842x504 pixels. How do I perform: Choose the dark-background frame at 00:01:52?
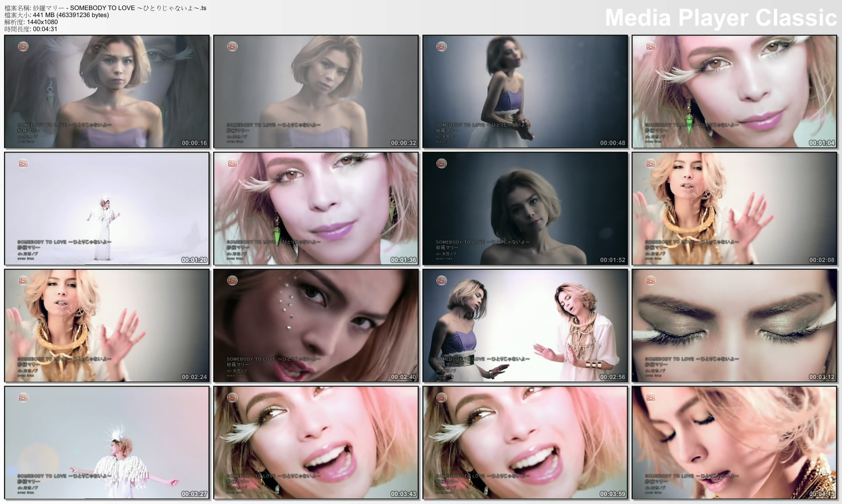click(x=525, y=208)
